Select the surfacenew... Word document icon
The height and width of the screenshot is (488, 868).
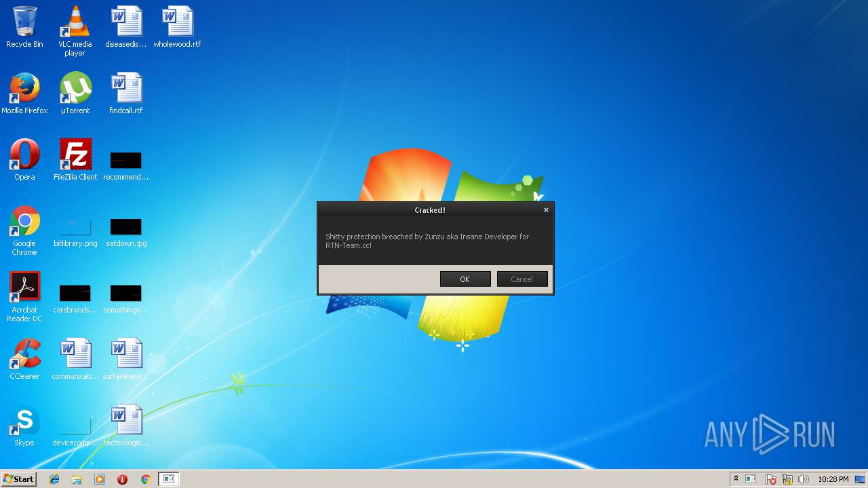126,359
